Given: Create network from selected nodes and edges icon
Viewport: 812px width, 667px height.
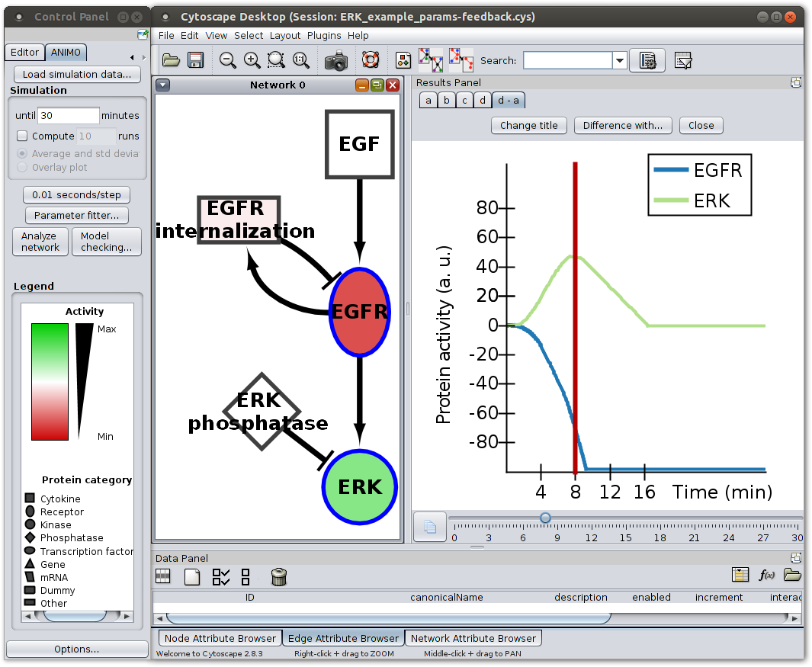Looking at the screenshot, I should 461,60.
